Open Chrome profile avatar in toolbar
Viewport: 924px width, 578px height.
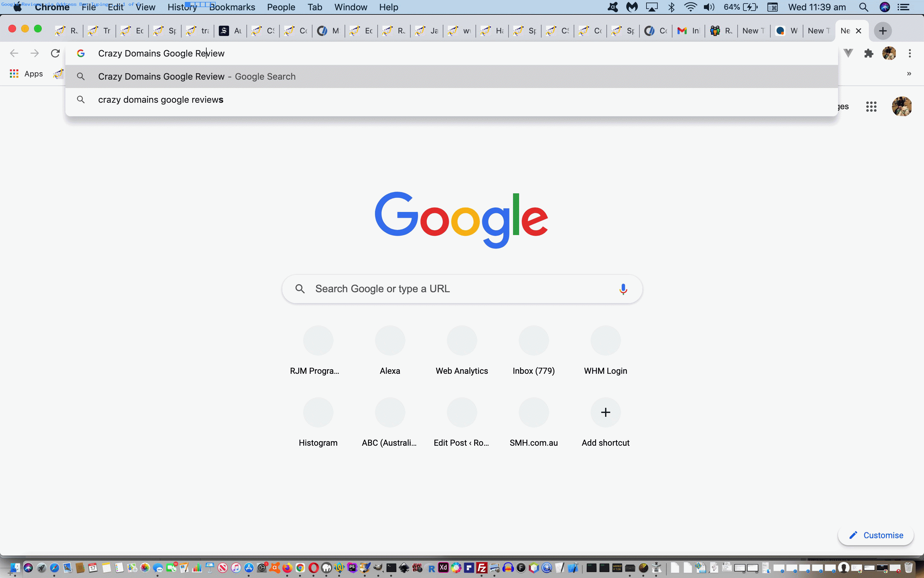tap(889, 53)
